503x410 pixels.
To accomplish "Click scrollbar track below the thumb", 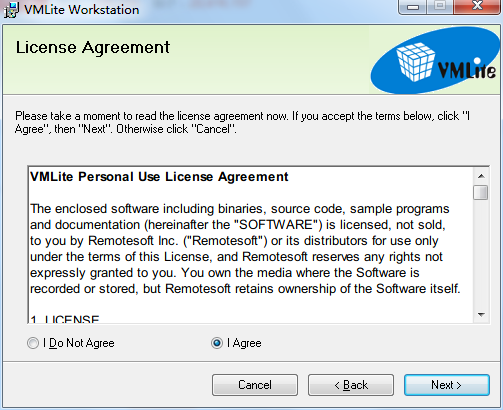I will (481, 253).
